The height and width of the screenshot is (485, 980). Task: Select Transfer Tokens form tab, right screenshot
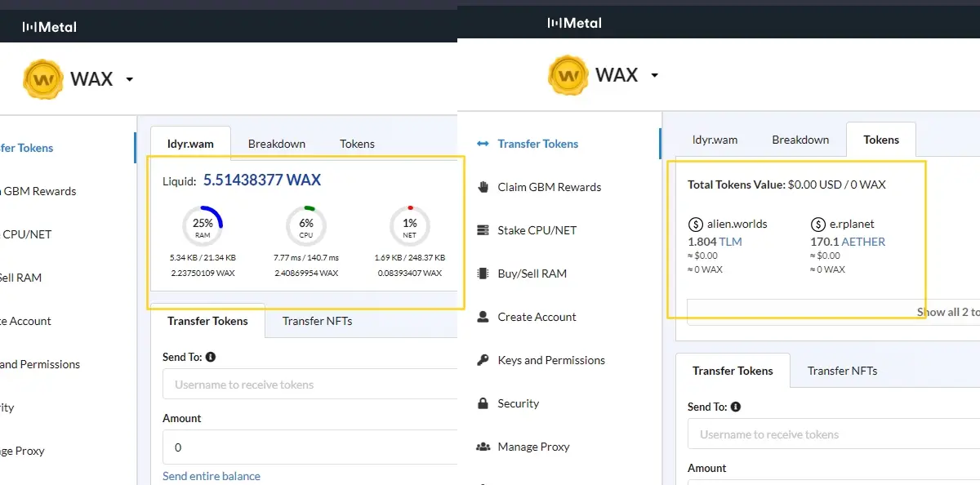coord(733,371)
